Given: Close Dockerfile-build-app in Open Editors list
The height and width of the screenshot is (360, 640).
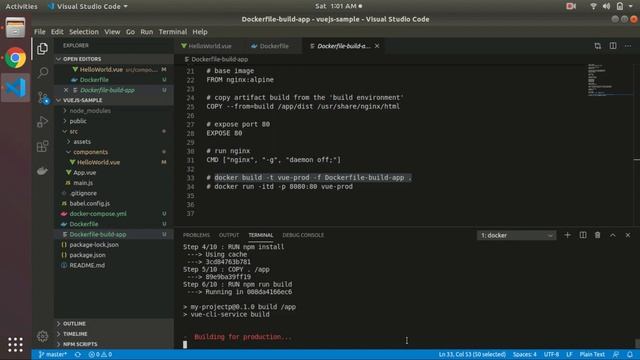Looking at the screenshot, I should (x=66, y=90).
